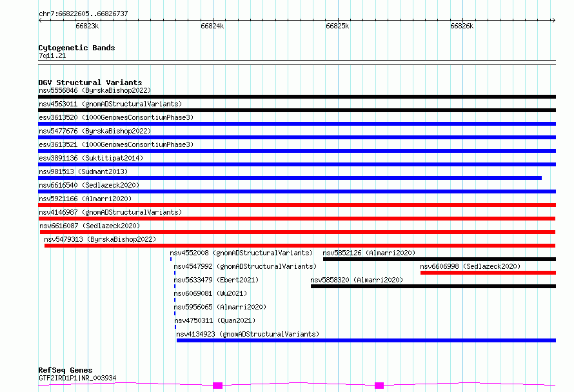Open nsv5956065 (Almarri2020) label
Image resolution: width=574 pixels, height=392 pixels.
(x=220, y=307)
